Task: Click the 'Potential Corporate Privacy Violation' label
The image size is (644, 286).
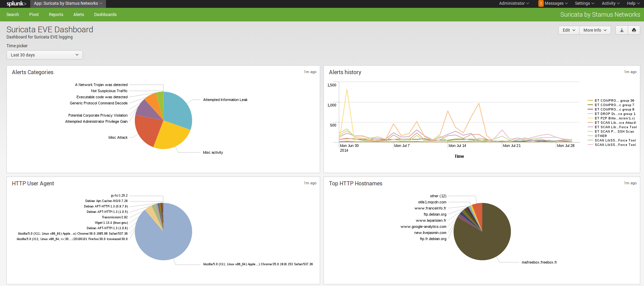Action: tap(98, 116)
